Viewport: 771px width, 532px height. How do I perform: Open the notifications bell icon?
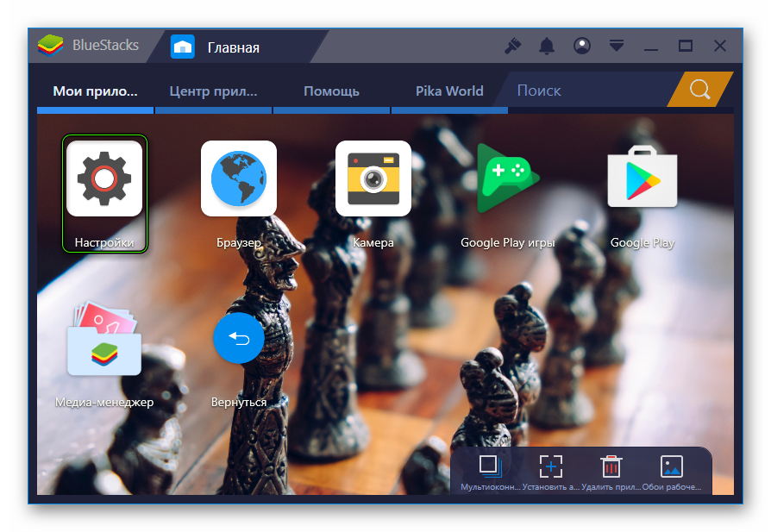click(547, 47)
